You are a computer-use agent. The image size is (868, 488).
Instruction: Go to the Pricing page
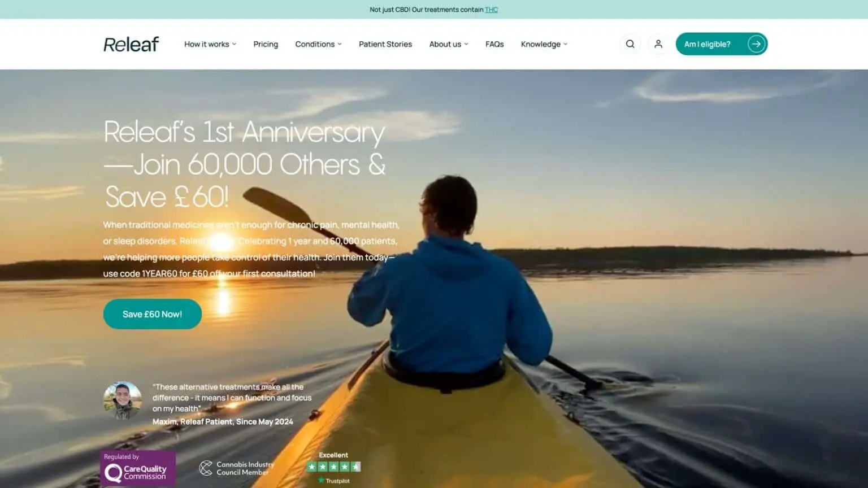(266, 44)
